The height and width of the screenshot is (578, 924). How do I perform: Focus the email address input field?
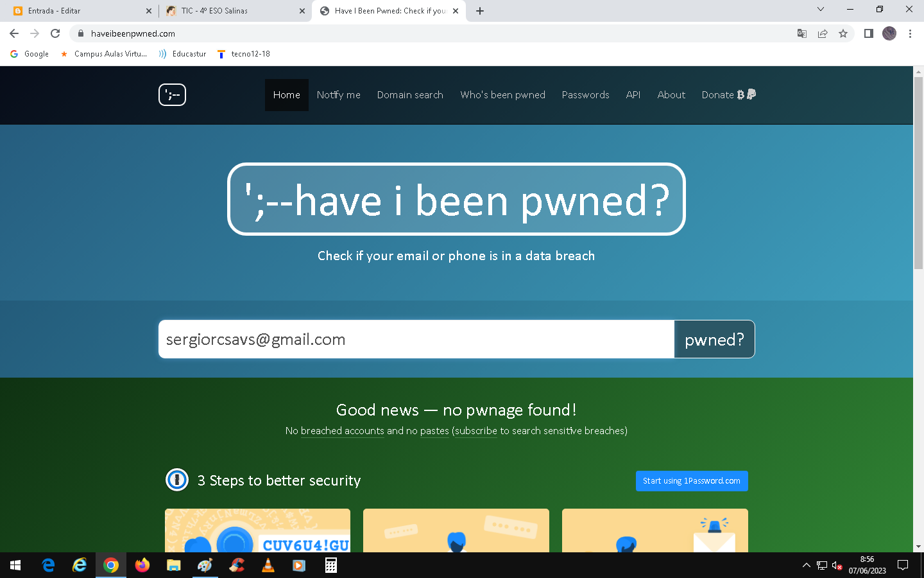click(416, 339)
